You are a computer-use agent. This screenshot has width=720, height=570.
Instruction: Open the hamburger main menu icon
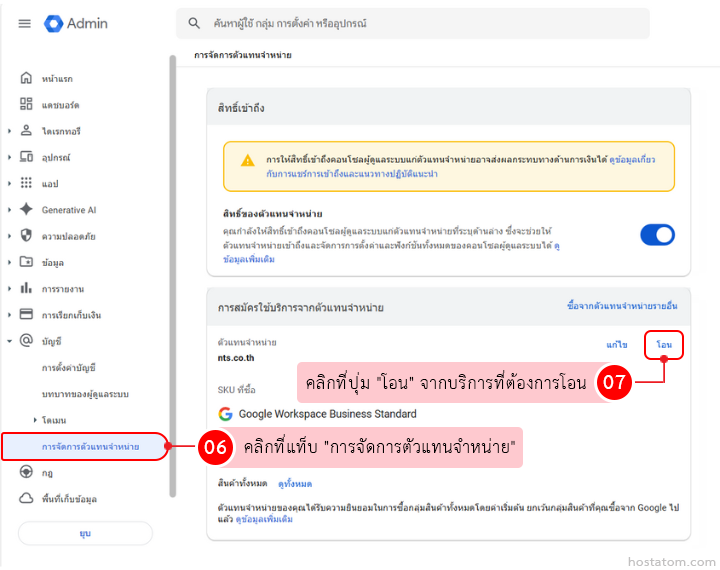pos(24,23)
